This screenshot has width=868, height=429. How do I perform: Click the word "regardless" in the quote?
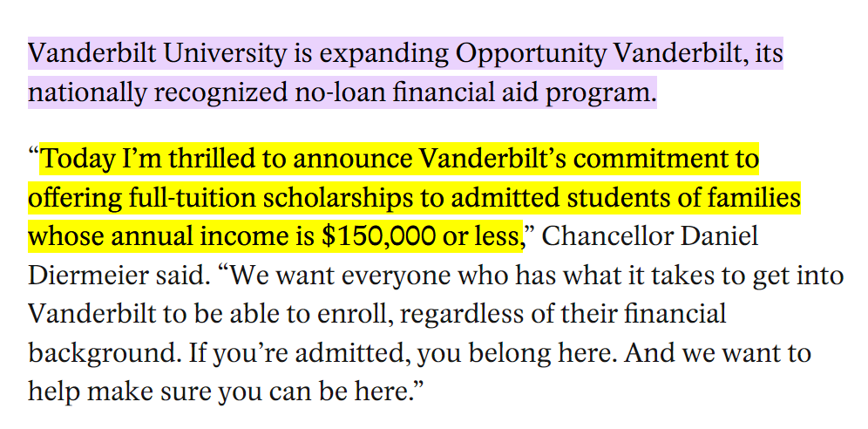coord(453,315)
